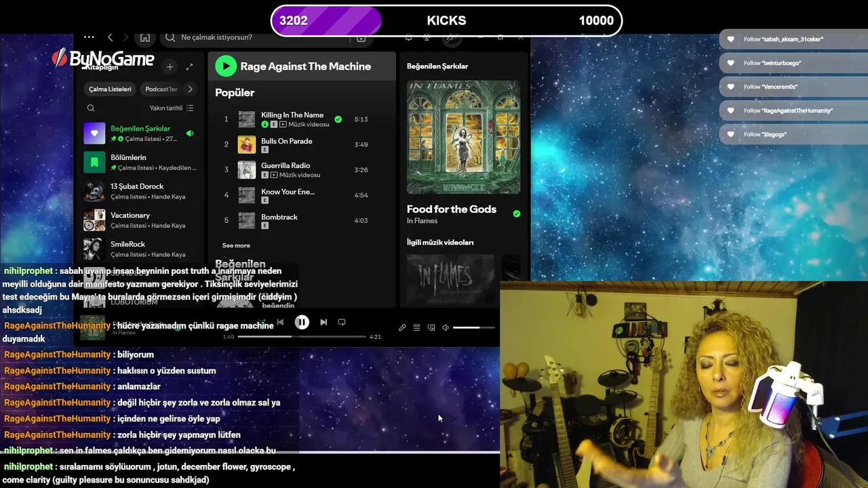
Task: Go back with Spotify's back arrow
Action: click(111, 37)
